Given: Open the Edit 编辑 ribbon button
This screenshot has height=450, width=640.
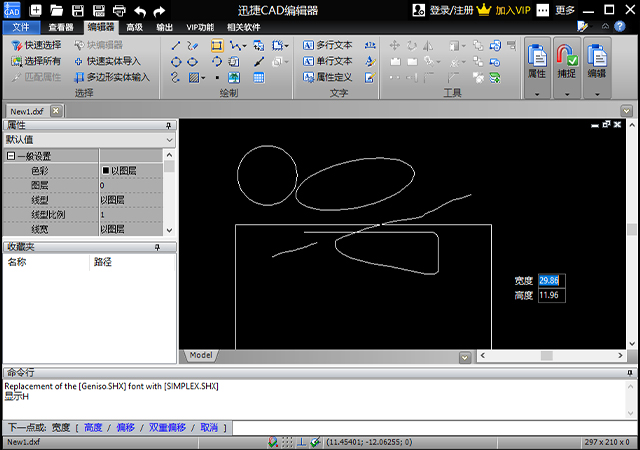Looking at the screenshot, I should 597,62.
